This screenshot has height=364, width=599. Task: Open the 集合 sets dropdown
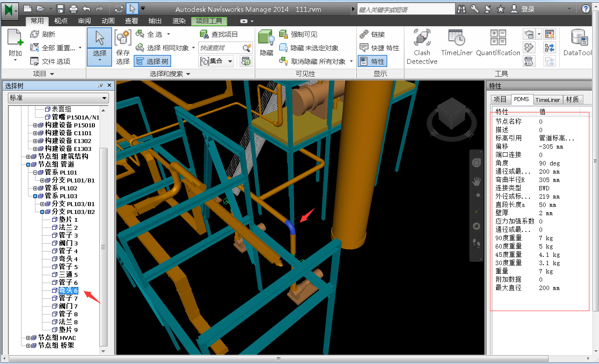click(217, 61)
